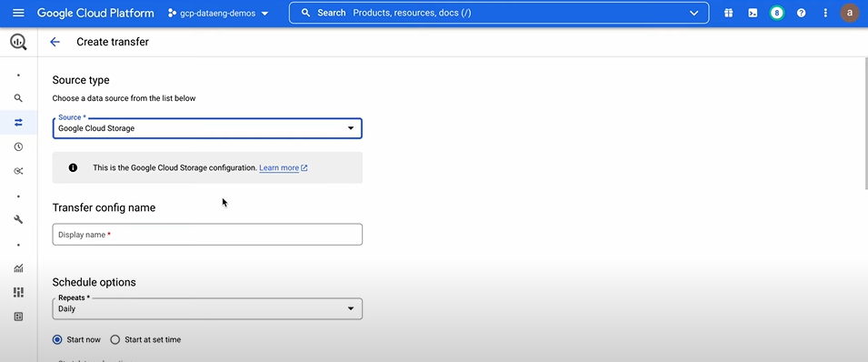
Task: Click the Schedule options heading
Action: click(x=95, y=282)
